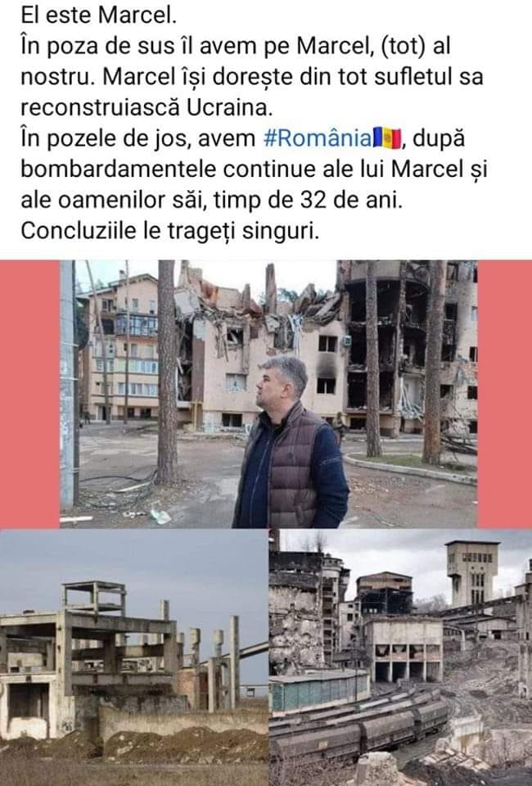
Task: Open the bottom-right industrial ruins photo
Action: pyautogui.click(x=401, y=657)
